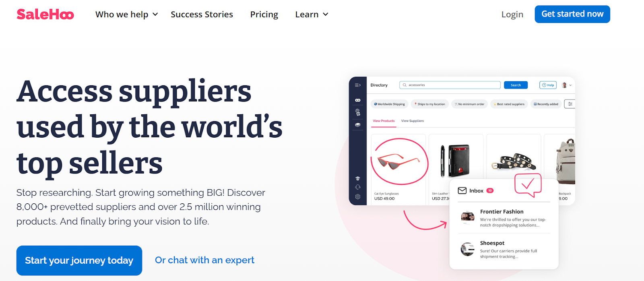This screenshot has width=644, height=281.
Task: Toggle the No minimum order filter
Action: [469, 104]
